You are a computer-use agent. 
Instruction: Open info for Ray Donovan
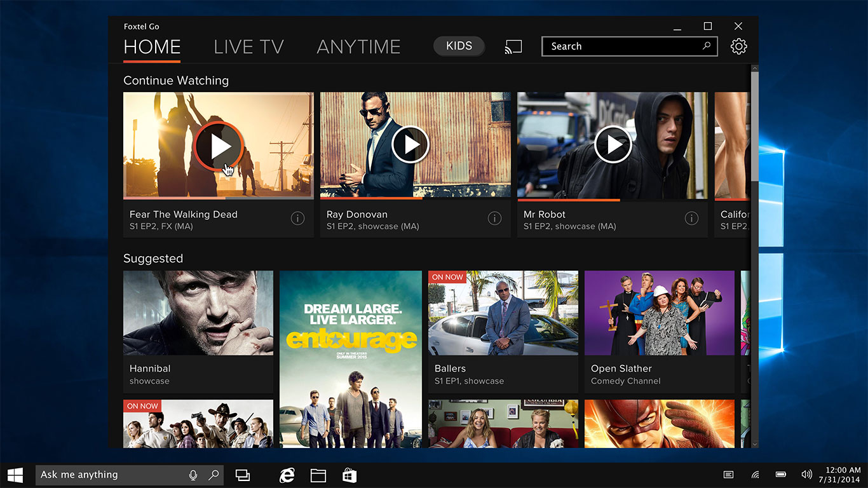point(494,218)
